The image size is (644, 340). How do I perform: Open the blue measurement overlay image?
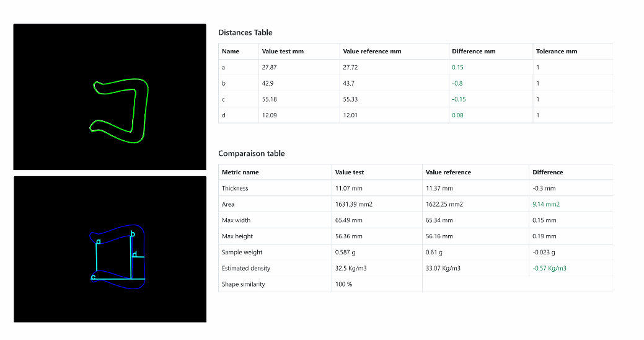[110, 249]
